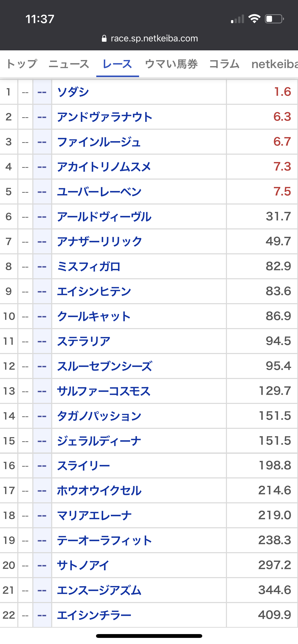The height and width of the screenshot is (644, 298).
Task: Open horse link ステラリア
Action: (x=84, y=341)
